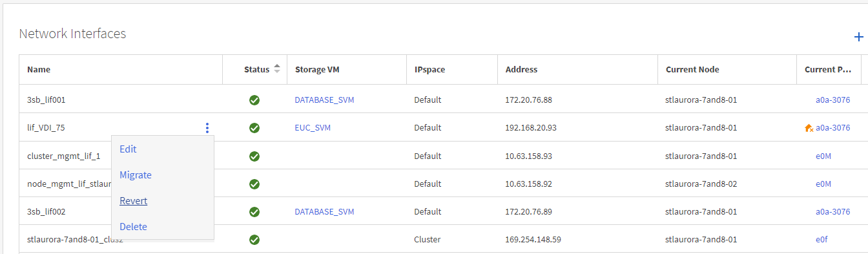Open a0a-3076 port link for 3sb_lif001

coord(832,100)
